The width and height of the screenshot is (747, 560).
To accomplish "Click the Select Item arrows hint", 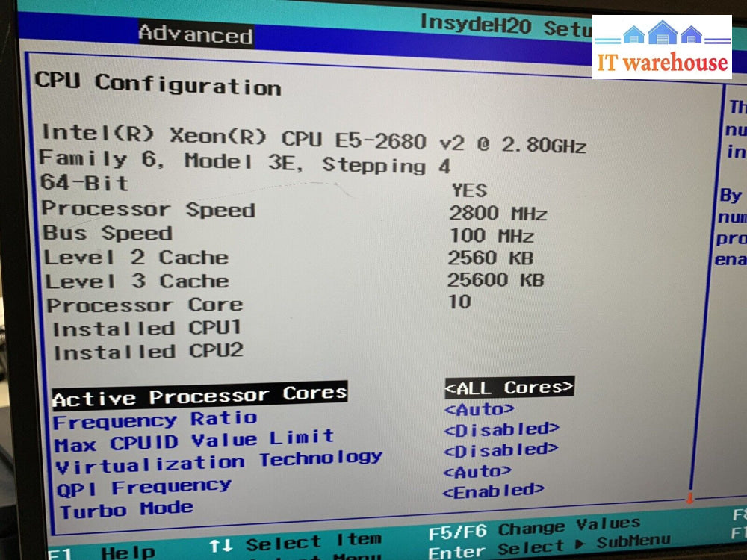I will tap(295, 542).
